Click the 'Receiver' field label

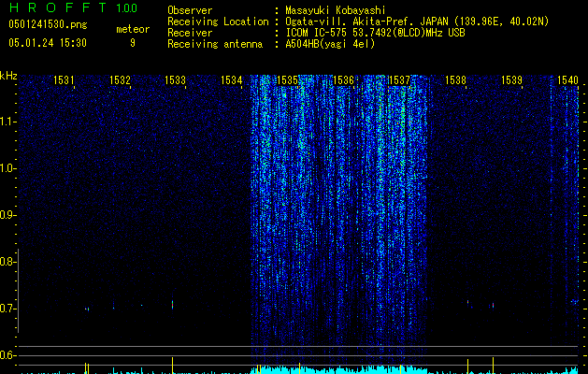(x=190, y=33)
